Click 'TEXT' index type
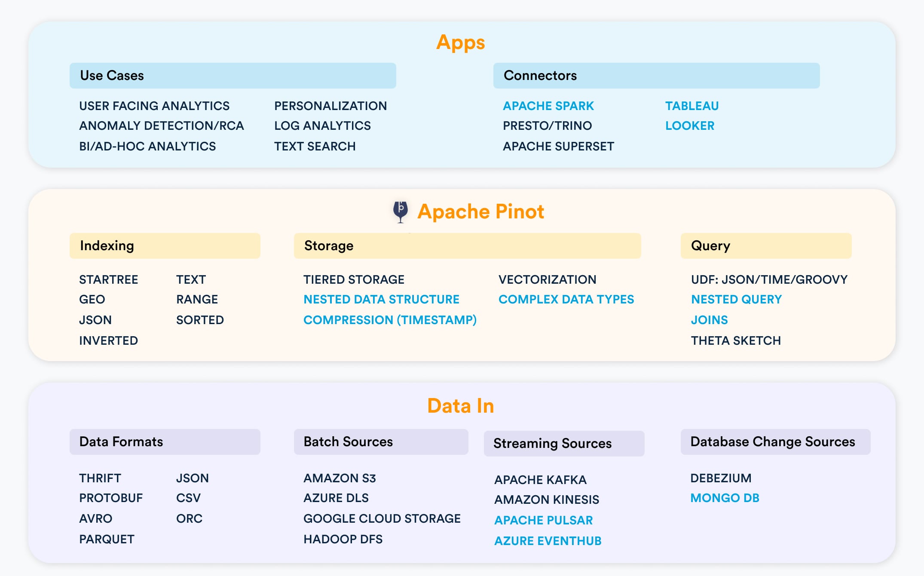 coord(191,279)
